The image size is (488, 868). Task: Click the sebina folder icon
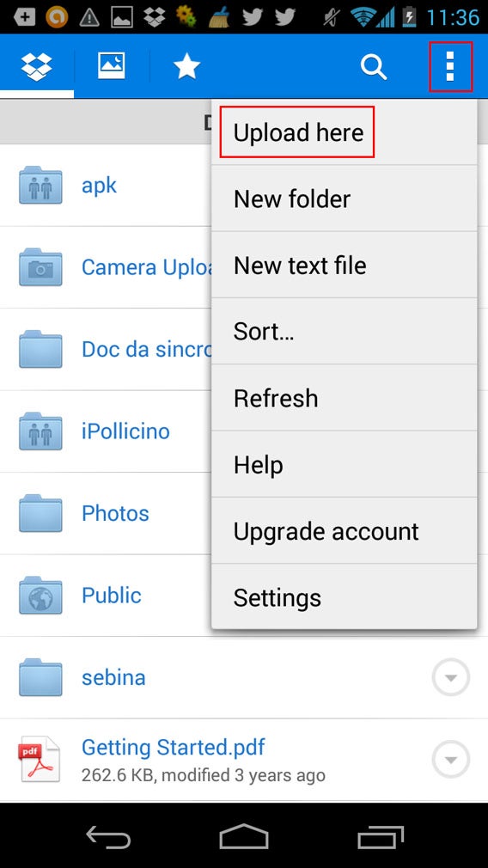(x=40, y=677)
